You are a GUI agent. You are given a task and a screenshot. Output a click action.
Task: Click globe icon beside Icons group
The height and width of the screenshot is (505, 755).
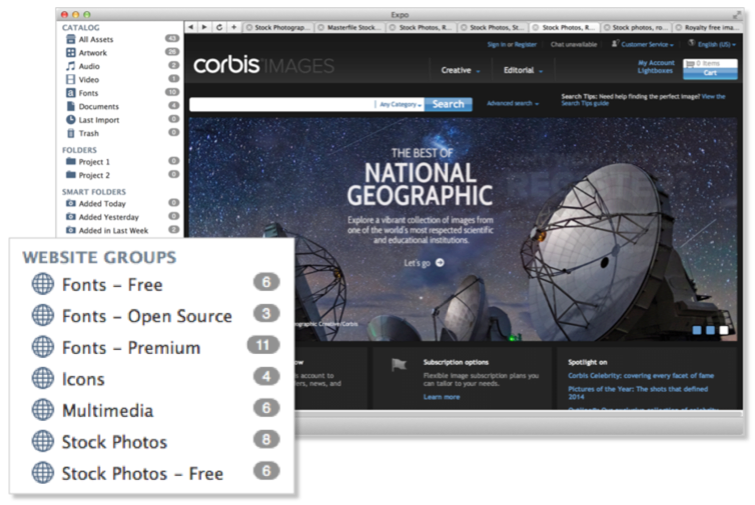[43, 379]
